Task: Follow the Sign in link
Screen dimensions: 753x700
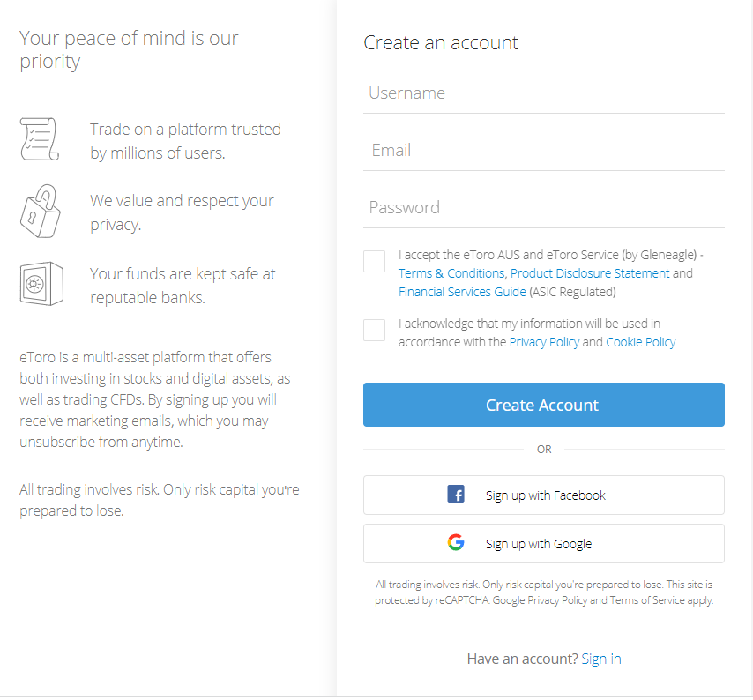Action: 601,659
